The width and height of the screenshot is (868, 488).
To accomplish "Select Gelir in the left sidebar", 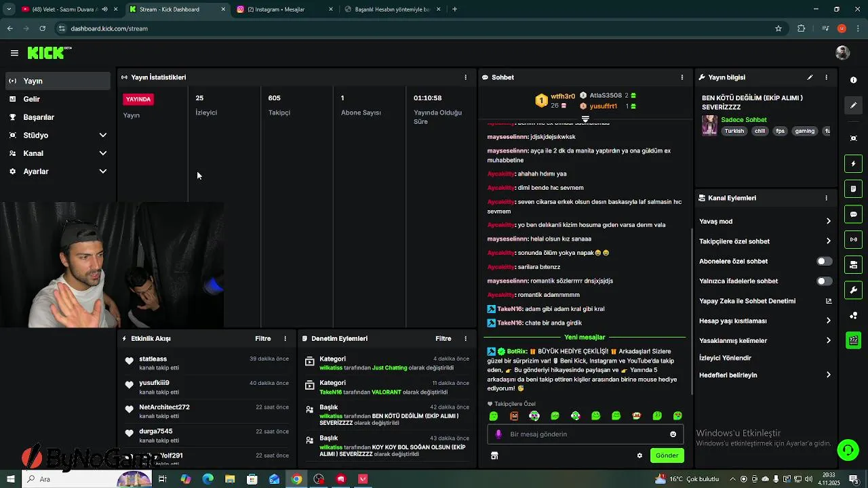I will pos(58,99).
